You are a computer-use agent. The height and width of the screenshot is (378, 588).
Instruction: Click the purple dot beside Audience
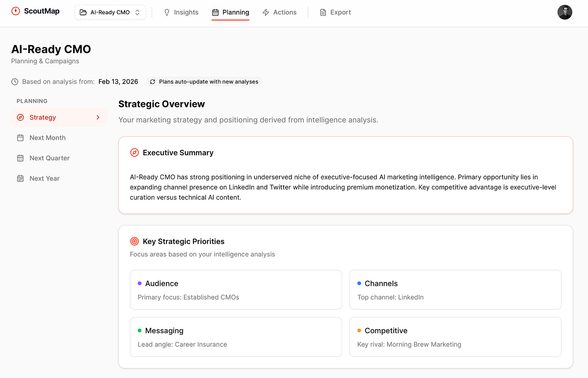[140, 283]
